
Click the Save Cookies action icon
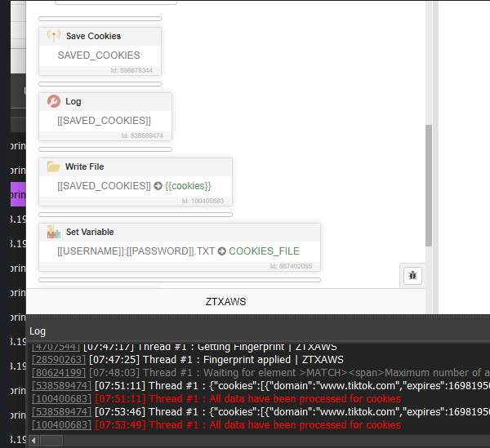[54, 36]
